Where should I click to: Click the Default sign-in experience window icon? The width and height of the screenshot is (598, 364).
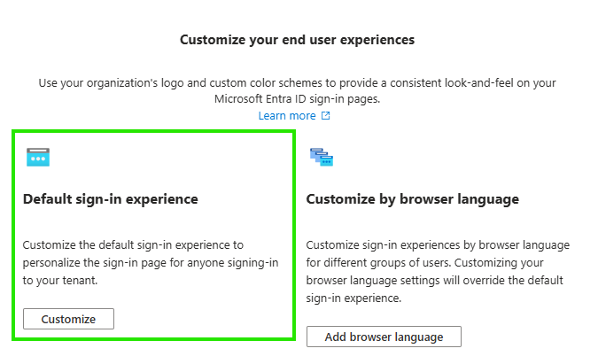[38, 157]
